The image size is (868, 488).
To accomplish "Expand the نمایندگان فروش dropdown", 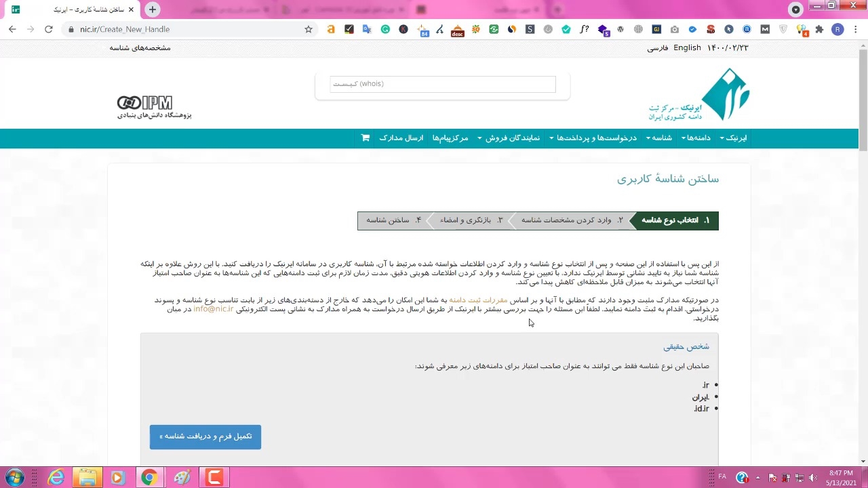I will click(509, 138).
